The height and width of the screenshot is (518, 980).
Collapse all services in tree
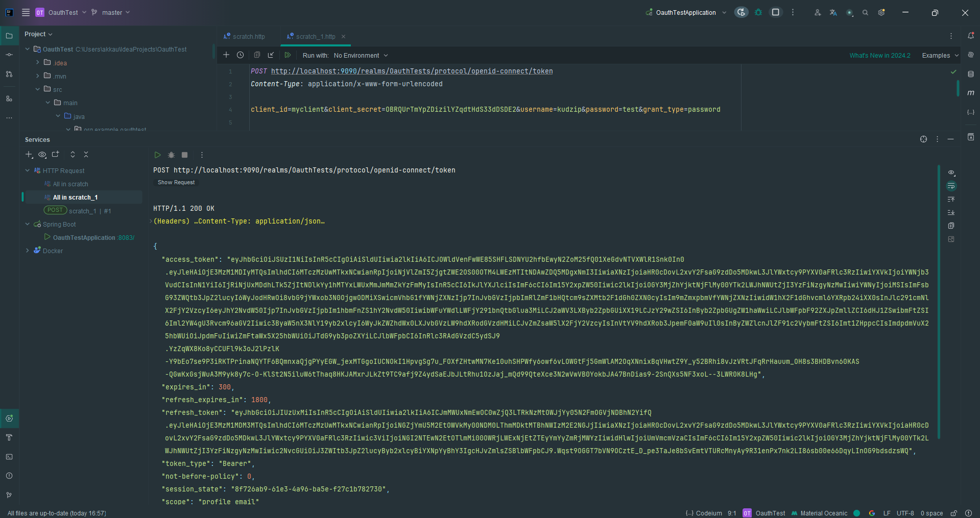click(86, 154)
